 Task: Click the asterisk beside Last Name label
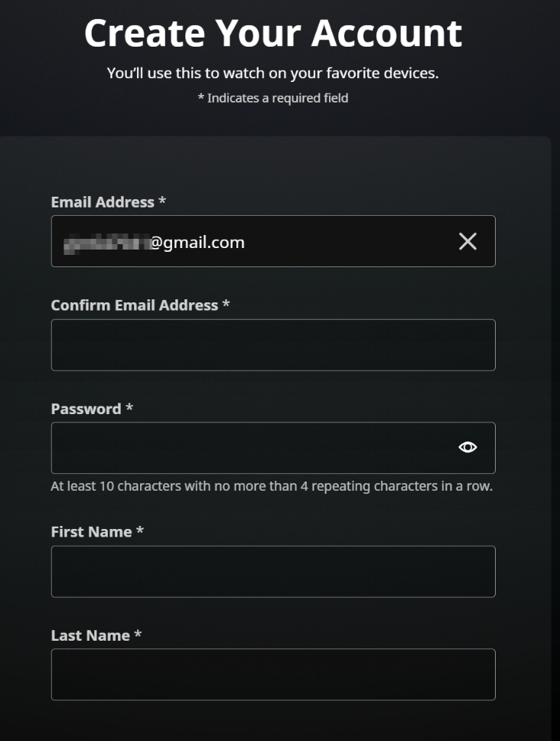[138, 635]
